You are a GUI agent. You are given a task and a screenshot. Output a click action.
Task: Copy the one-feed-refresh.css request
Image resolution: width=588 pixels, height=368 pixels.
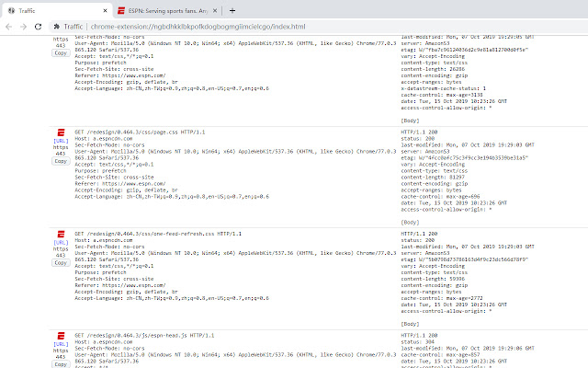pos(61,265)
